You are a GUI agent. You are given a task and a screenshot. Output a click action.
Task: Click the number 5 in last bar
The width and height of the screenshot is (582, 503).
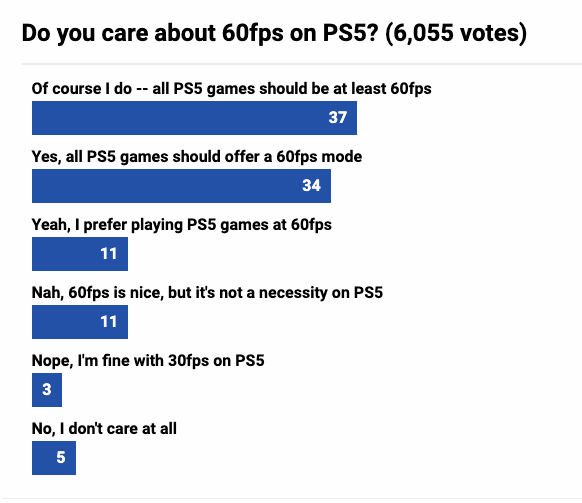click(x=61, y=458)
